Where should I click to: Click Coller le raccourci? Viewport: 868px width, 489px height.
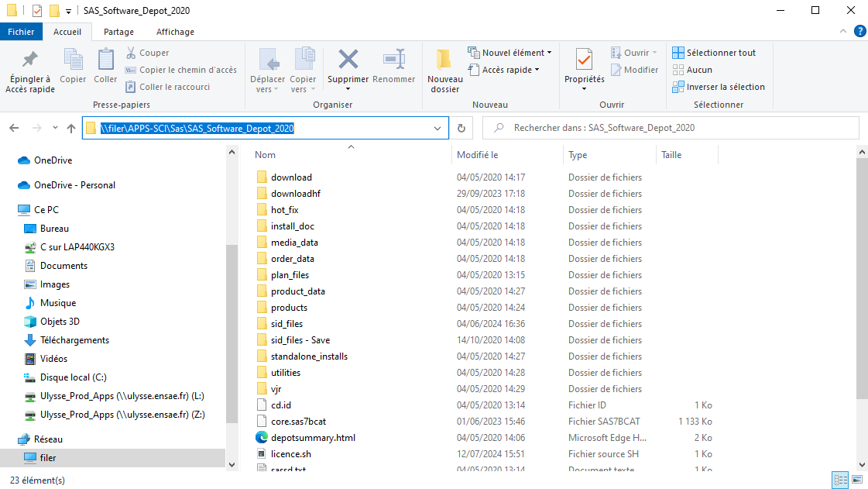[x=168, y=87]
